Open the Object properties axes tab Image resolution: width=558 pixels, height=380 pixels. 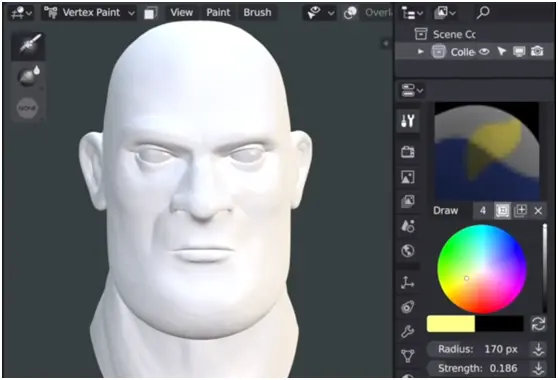click(408, 282)
